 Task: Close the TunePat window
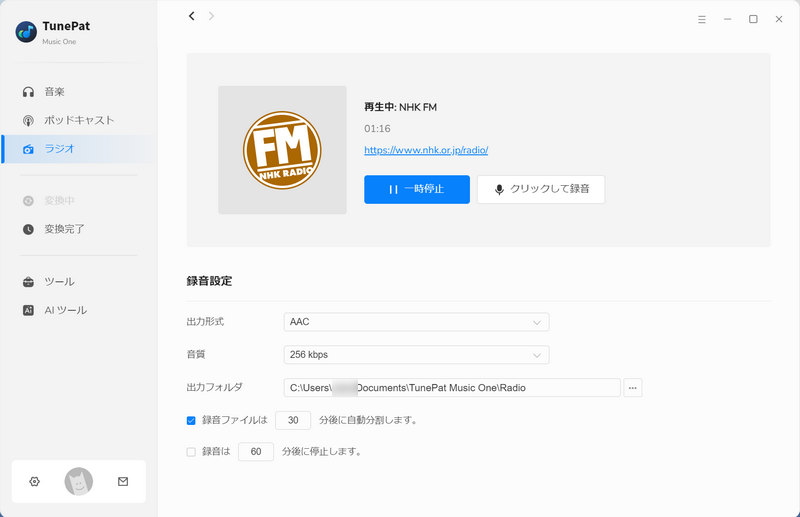[x=779, y=19]
